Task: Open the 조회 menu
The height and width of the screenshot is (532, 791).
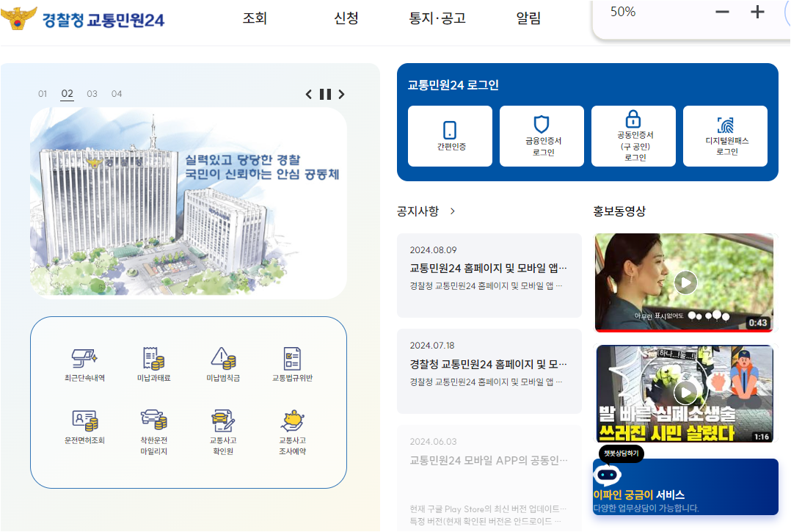Action: 255,20
